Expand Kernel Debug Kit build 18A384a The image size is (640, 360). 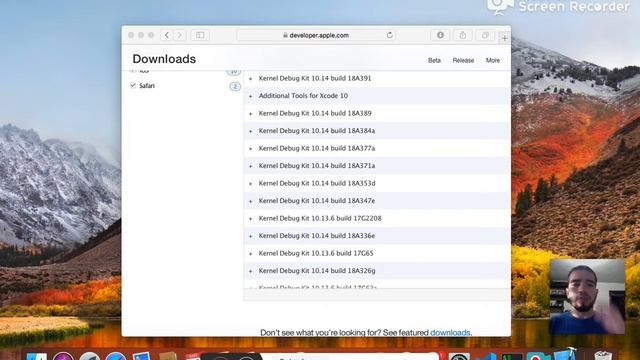(x=251, y=131)
